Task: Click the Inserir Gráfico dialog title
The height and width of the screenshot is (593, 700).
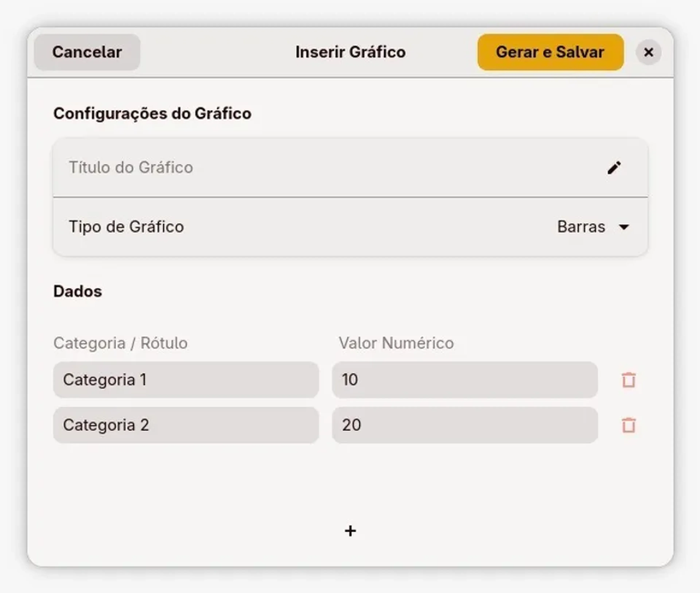Action: pos(350,52)
